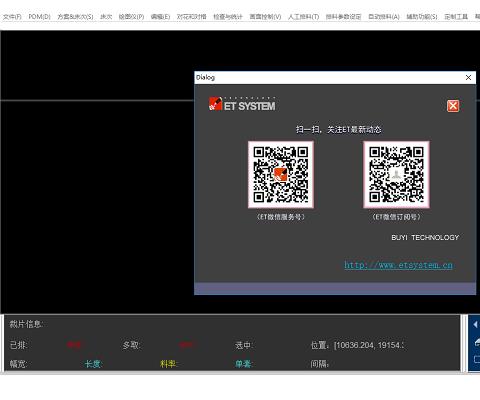Click the cyan 长度 label
This screenshot has height=400, width=480.
pyautogui.click(x=93, y=364)
